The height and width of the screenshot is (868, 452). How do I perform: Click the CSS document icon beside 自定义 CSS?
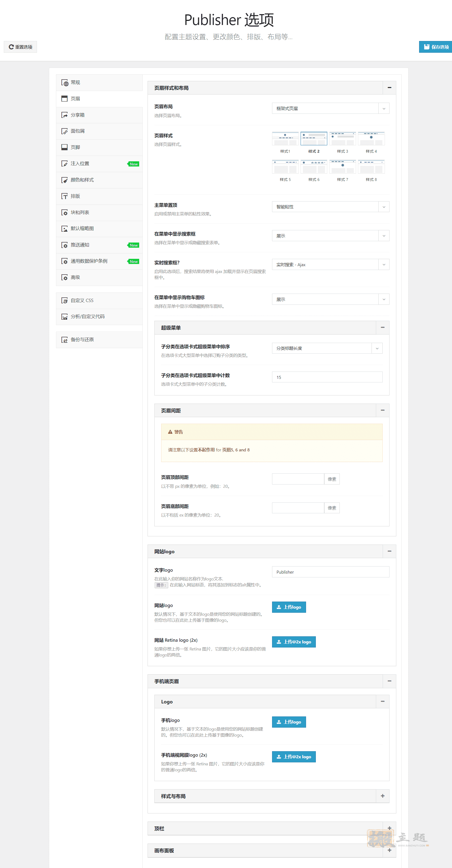64,300
